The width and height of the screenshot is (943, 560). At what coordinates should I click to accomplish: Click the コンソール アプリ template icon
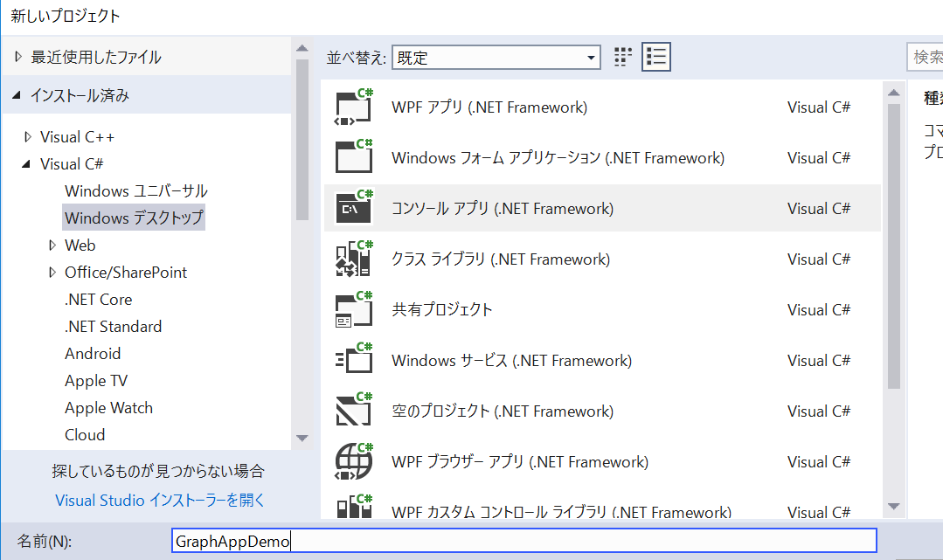[354, 208]
